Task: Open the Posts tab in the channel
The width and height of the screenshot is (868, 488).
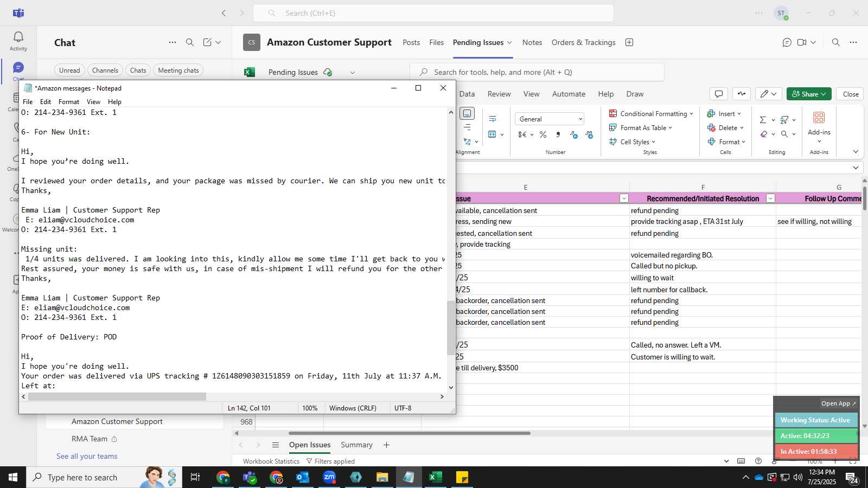Action: click(411, 42)
